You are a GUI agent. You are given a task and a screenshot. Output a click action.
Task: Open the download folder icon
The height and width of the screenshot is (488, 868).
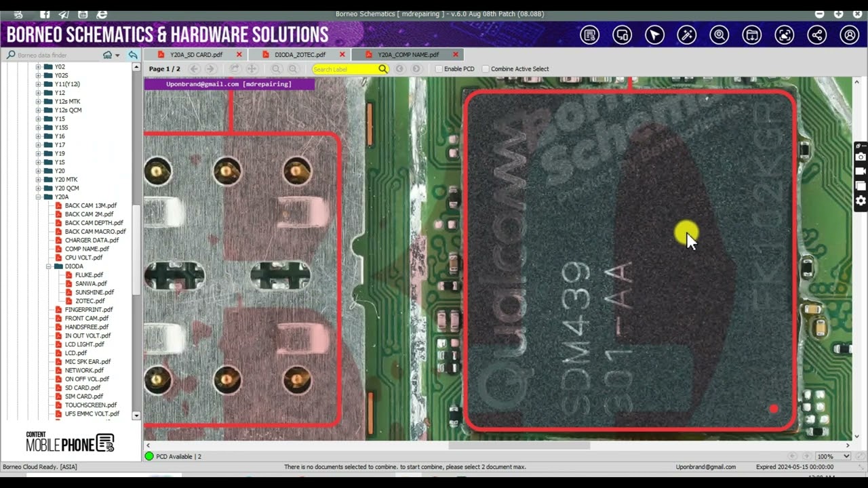pyautogui.click(x=752, y=35)
